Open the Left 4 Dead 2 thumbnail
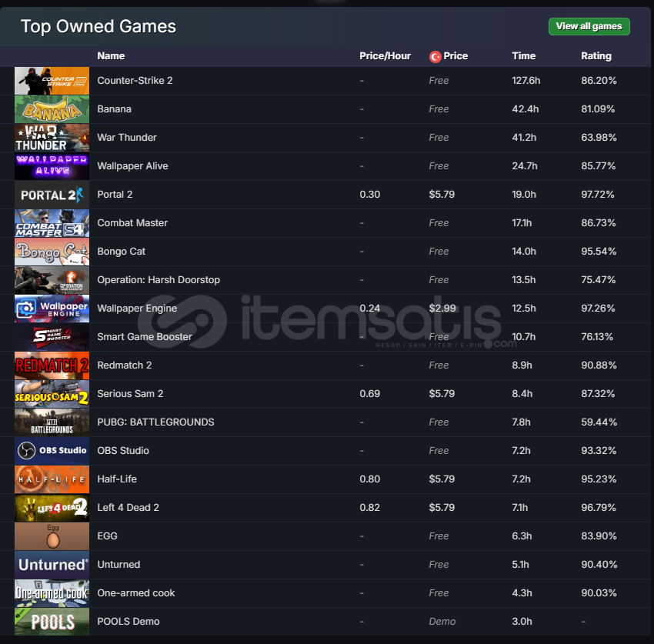Screen dimensions: 654x644 (x=52, y=508)
